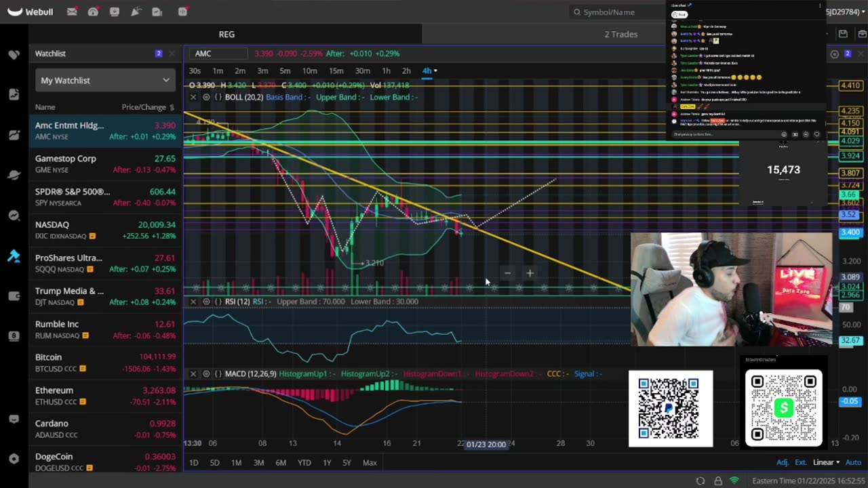Open the wallet account icon in left sidebar
868x488 pixels.
(x=14, y=296)
